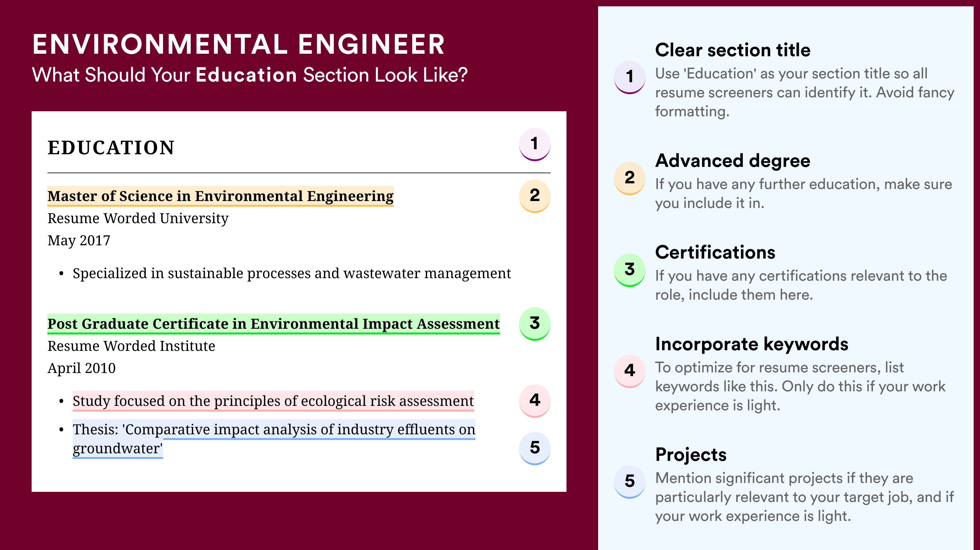Click the 'Specialized in sustainable processes' bullet
The width and height of the screenshot is (980, 550).
291,274
